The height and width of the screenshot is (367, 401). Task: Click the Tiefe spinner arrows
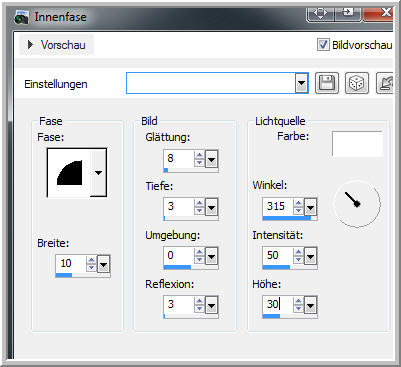pos(199,207)
